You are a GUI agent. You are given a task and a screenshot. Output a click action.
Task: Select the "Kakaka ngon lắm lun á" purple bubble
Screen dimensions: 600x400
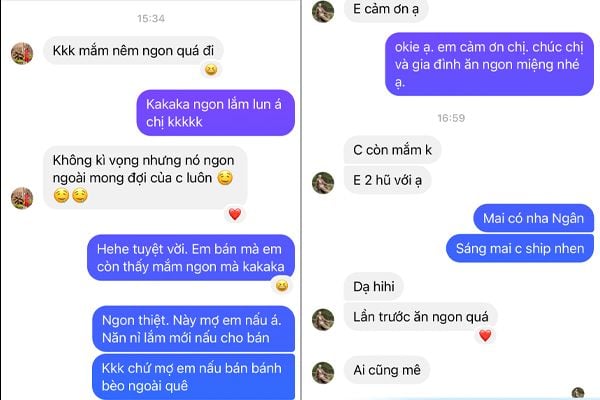[216, 113]
